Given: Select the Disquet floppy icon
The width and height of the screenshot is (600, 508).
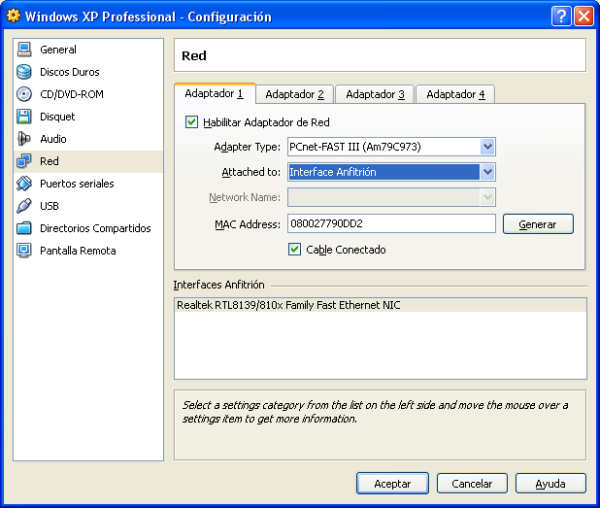Looking at the screenshot, I should point(24,117).
